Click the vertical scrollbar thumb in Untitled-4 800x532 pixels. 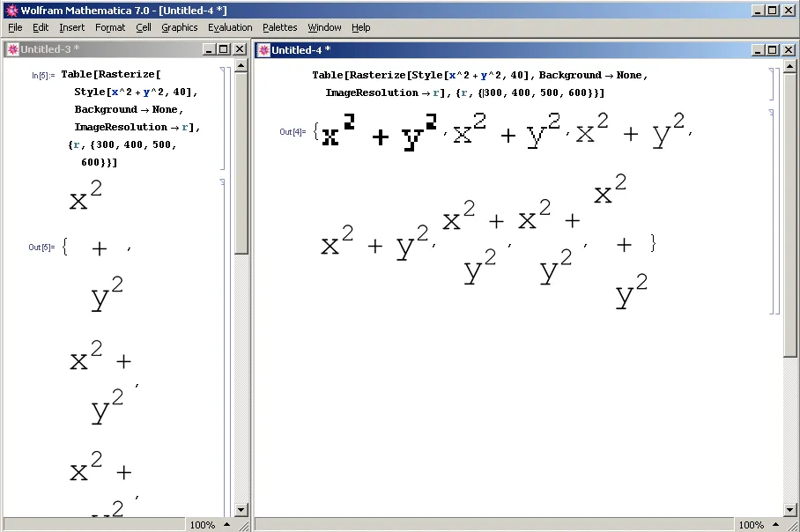789,215
